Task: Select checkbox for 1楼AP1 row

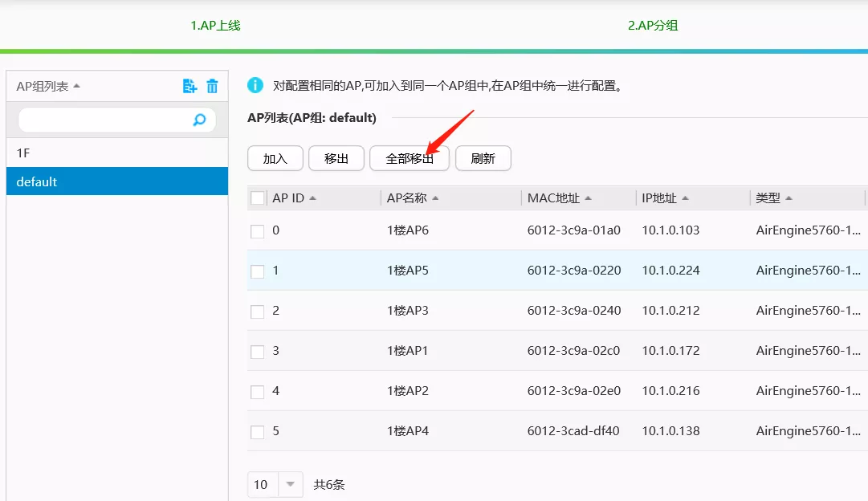Action: tap(258, 352)
